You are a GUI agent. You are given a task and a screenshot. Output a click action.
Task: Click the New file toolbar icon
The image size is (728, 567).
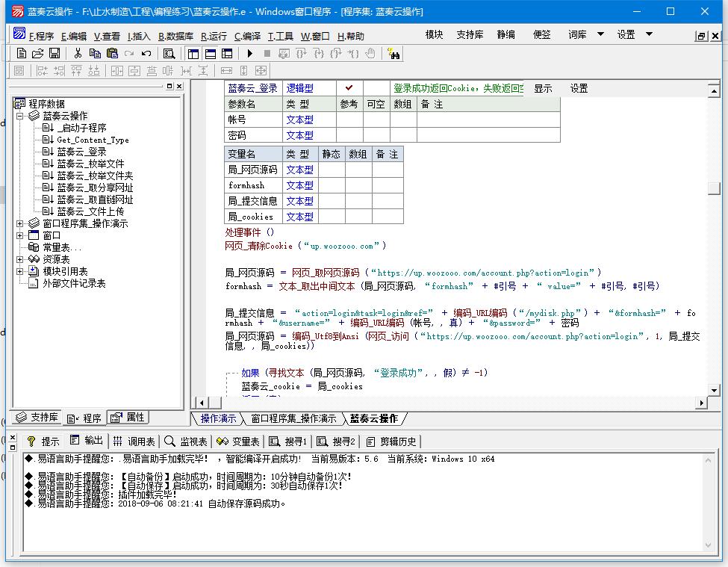22,53
